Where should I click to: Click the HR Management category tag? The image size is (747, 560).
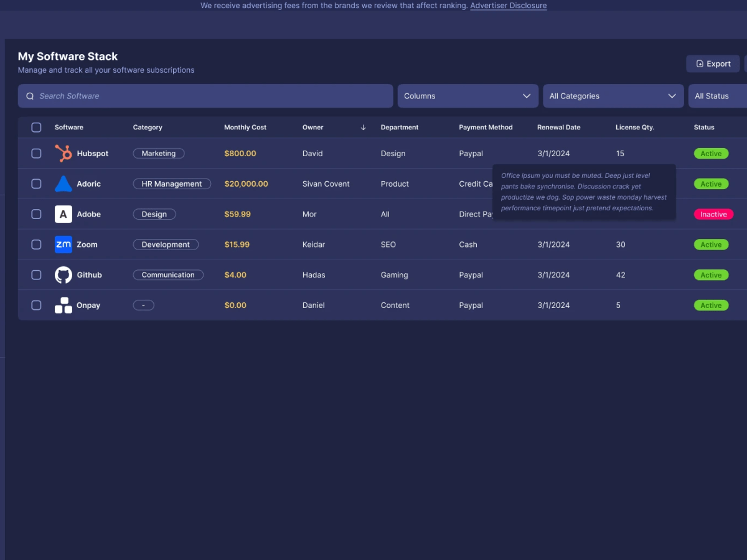[172, 184]
